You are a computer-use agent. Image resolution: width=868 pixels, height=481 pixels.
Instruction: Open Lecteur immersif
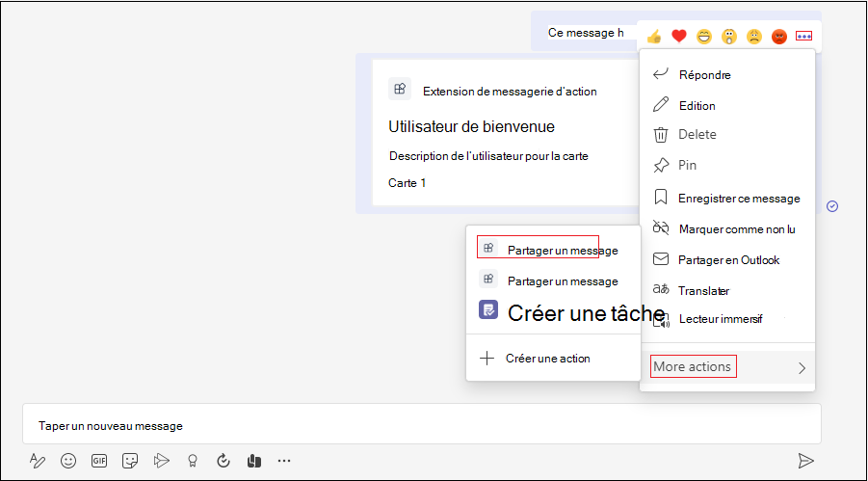pos(726,319)
